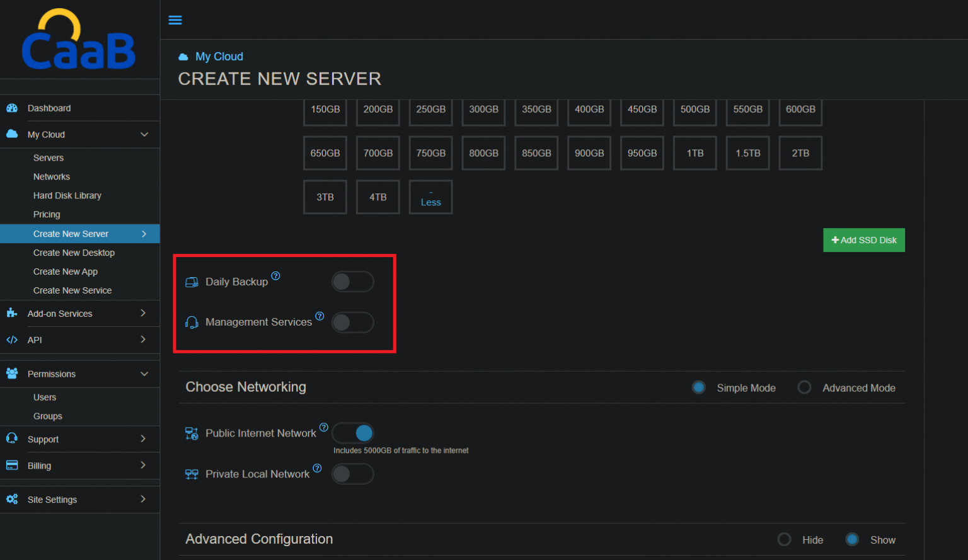Click the Private Local Network icon

pyautogui.click(x=192, y=474)
